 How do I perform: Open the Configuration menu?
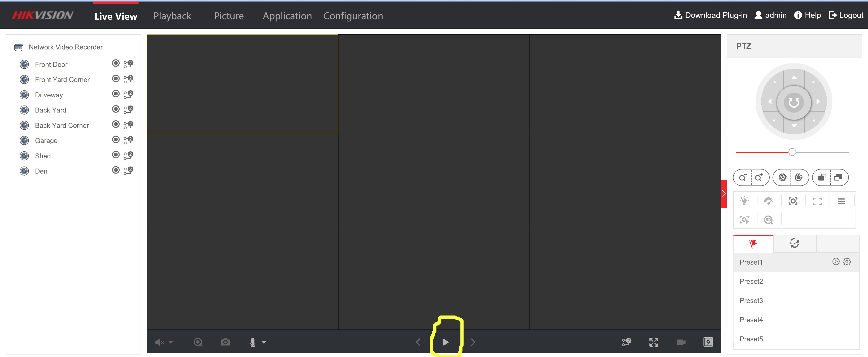click(x=353, y=16)
